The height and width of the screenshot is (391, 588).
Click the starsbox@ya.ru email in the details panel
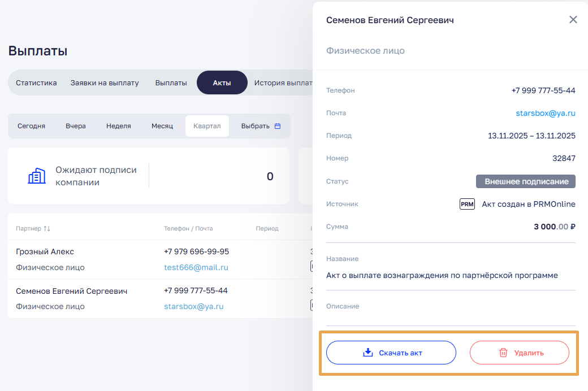(545, 113)
